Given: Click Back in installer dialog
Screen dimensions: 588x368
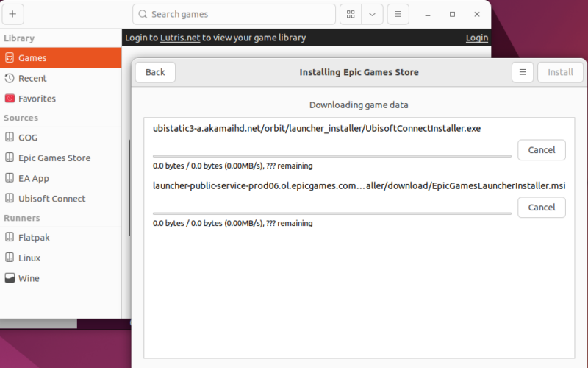Looking at the screenshot, I should tap(155, 72).
